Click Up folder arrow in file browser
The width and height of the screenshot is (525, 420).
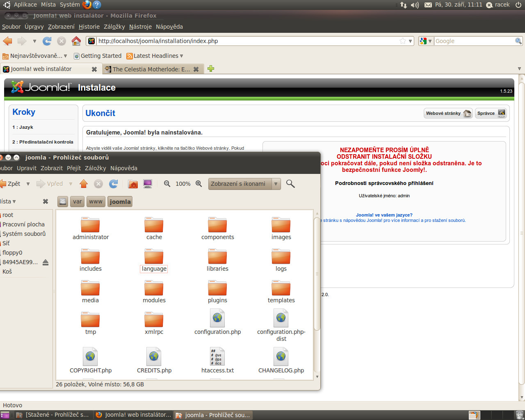[x=84, y=184]
